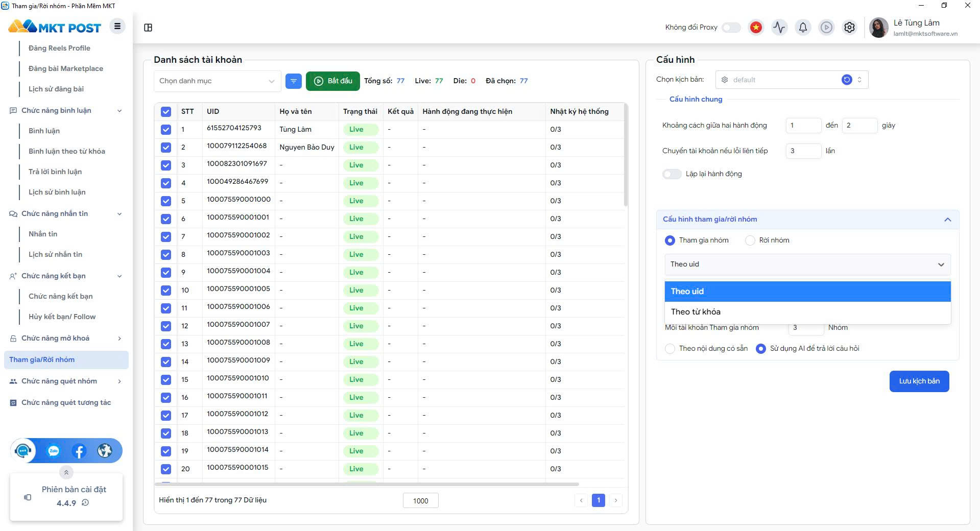
Task: Choose Theo từ khóa option in list
Action: [x=808, y=312]
